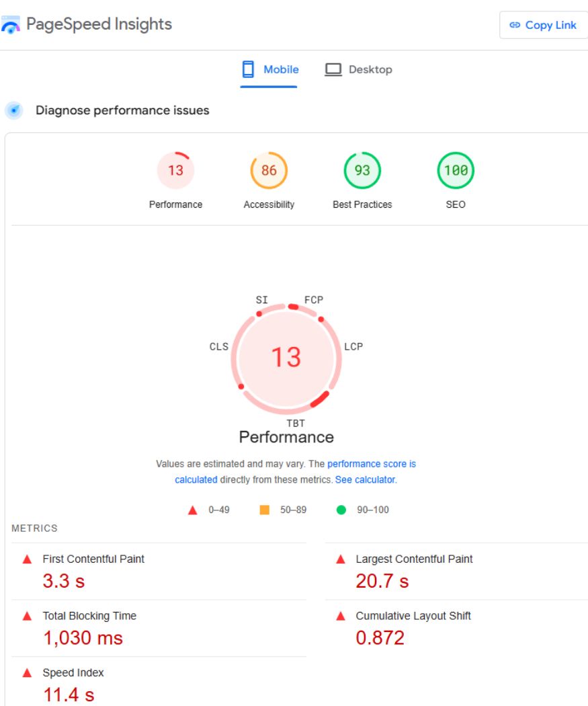
Task: Click the Copy Link button
Action: point(544,26)
